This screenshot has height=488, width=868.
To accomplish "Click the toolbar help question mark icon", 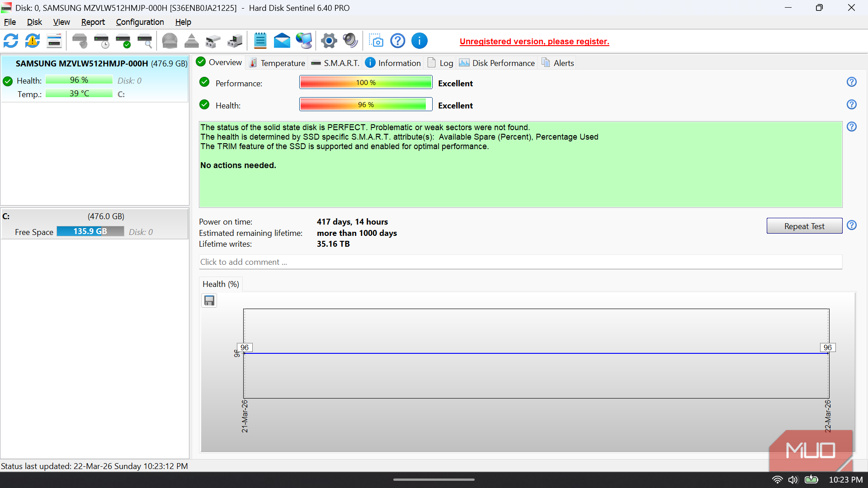I will click(398, 41).
